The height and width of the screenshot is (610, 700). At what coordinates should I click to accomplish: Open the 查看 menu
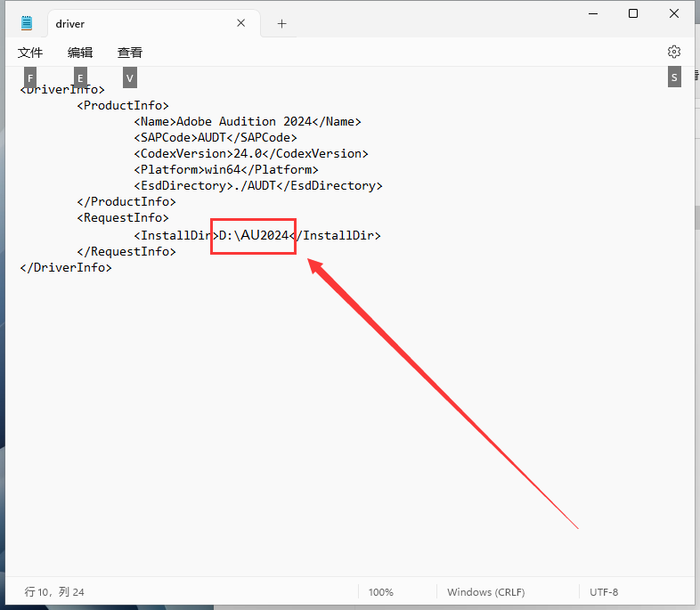pyautogui.click(x=129, y=53)
